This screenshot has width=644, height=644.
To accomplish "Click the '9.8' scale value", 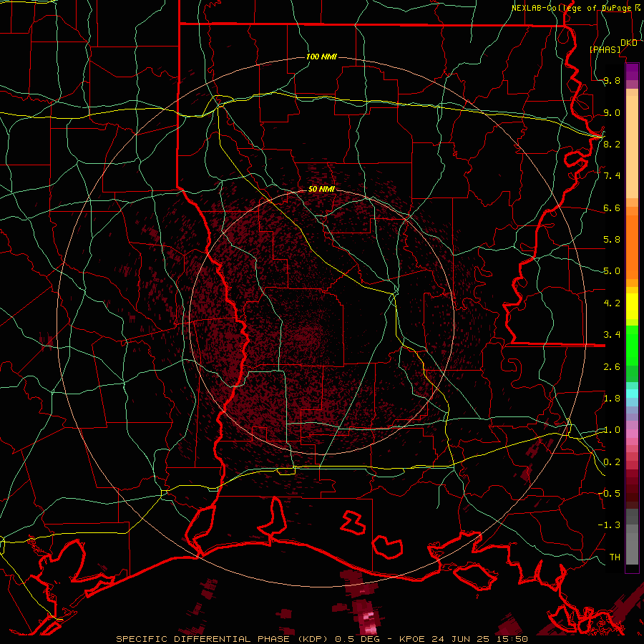I will [612, 80].
